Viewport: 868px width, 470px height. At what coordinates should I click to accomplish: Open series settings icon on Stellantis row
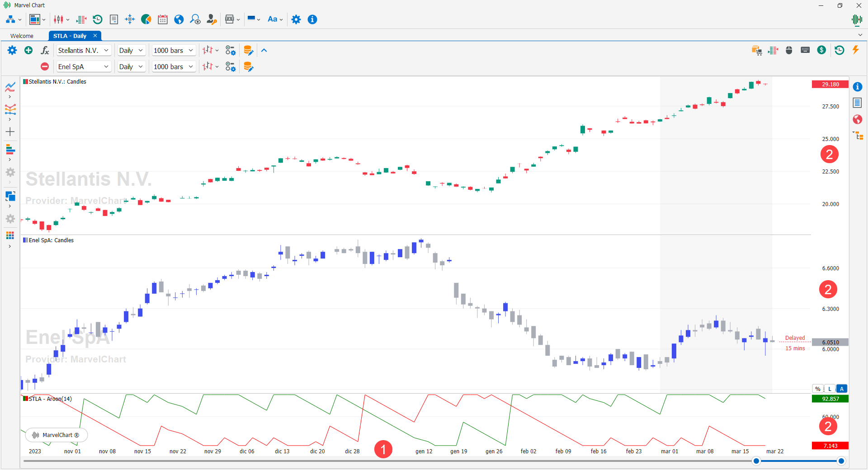pyautogui.click(x=231, y=50)
